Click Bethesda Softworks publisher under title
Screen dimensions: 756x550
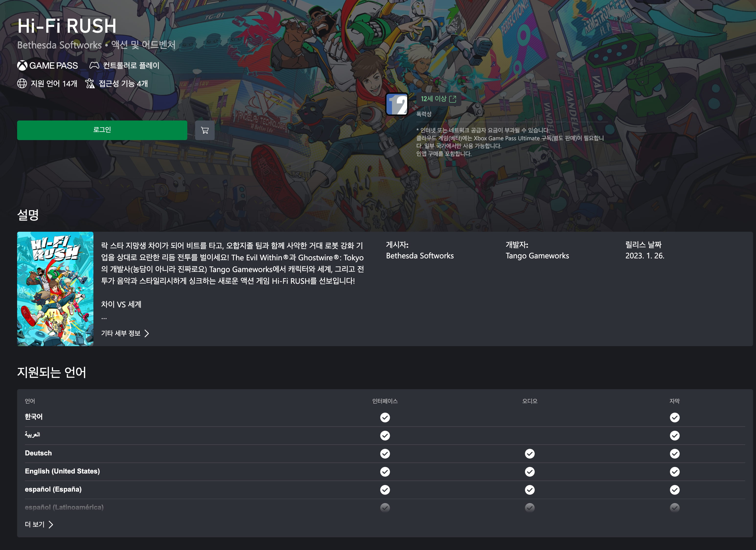point(59,45)
